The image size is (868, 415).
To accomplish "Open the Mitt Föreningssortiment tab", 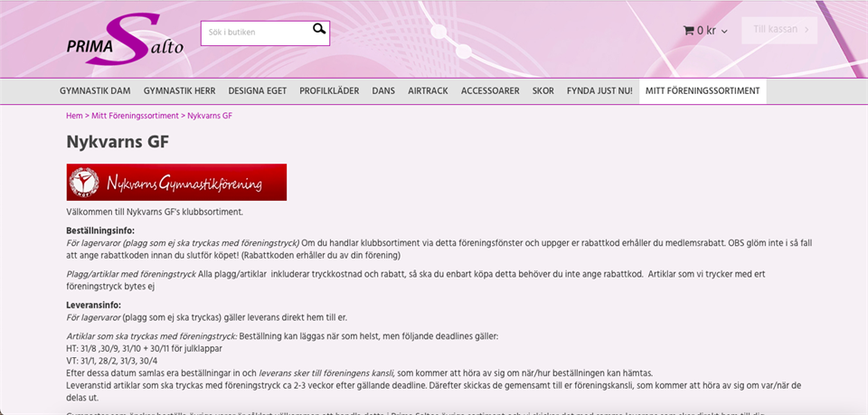I will click(703, 91).
